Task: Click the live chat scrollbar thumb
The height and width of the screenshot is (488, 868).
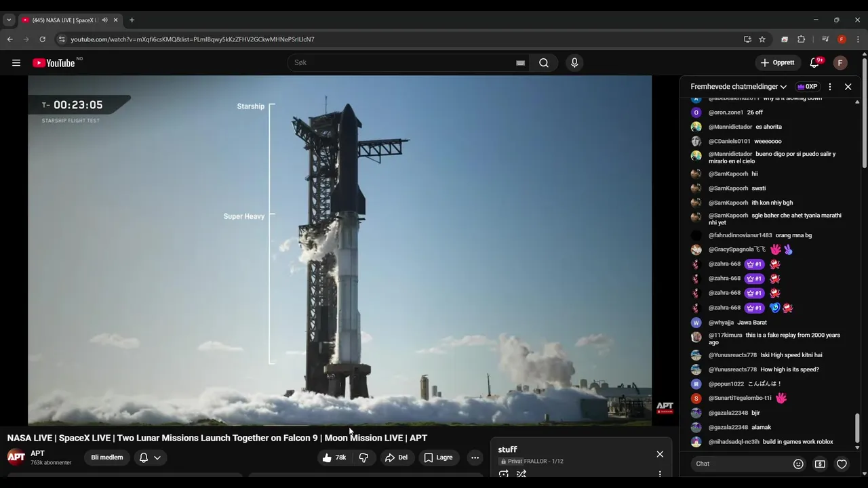Action: pyautogui.click(x=857, y=427)
